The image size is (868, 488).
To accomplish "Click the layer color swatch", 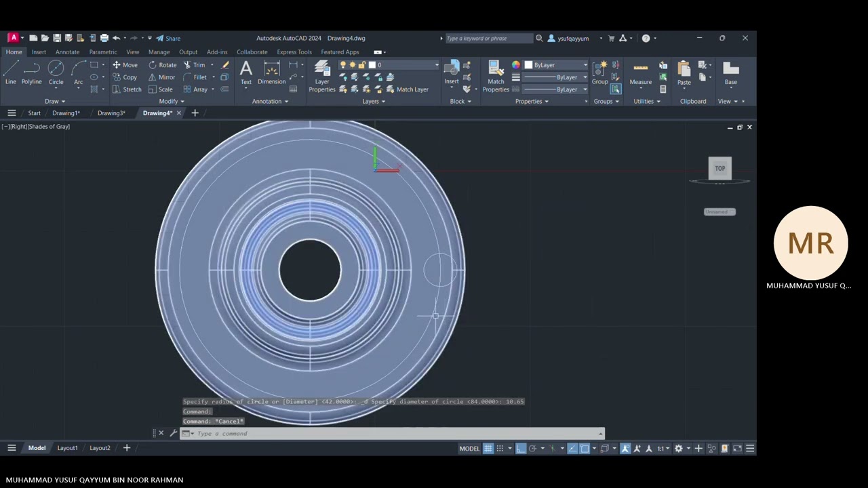I will 372,65.
